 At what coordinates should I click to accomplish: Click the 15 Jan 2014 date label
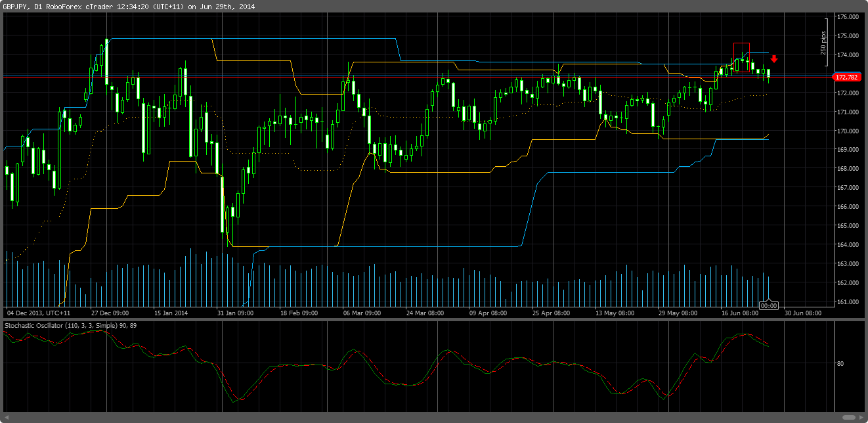(171, 313)
